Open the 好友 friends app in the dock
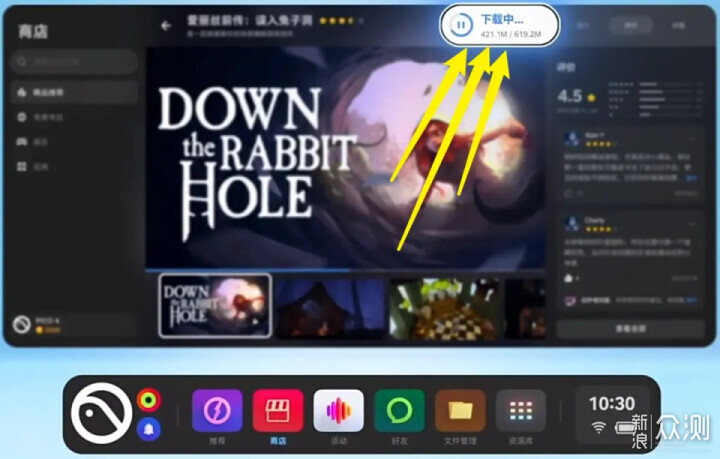The image size is (720, 459). click(x=399, y=411)
